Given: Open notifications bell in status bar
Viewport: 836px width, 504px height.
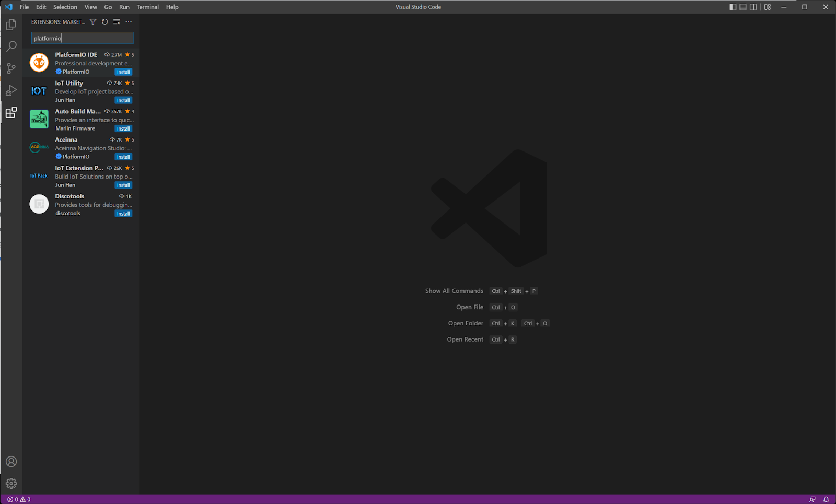Looking at the screenshot, I should click(826, 499).
